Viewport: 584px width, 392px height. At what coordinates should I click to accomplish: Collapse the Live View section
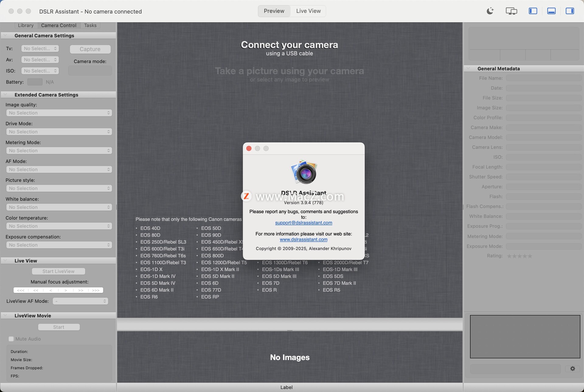(5, 261)
